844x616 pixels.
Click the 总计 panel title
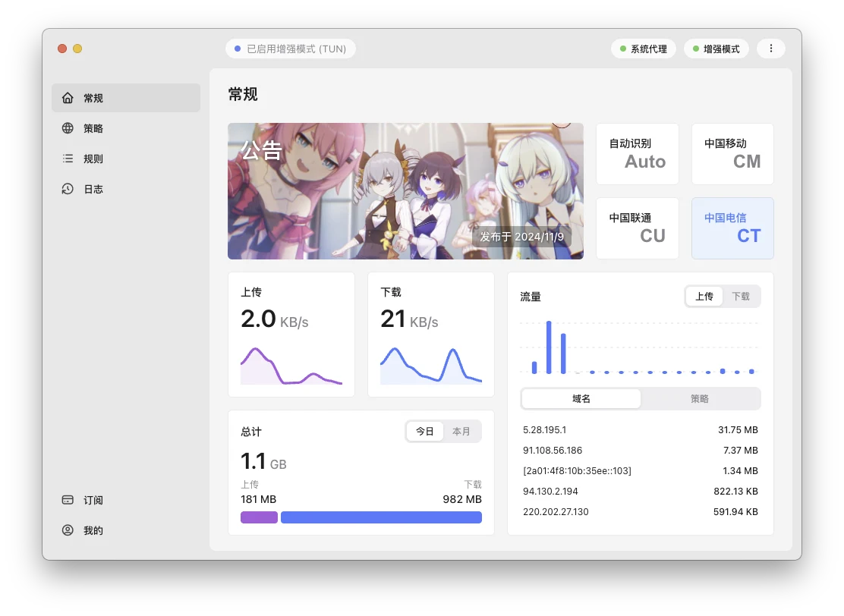(250, 432)
